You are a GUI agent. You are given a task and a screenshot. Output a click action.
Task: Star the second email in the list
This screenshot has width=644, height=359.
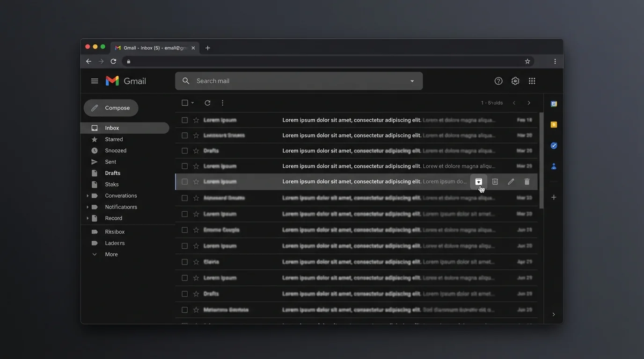click(x=196, y=136)
